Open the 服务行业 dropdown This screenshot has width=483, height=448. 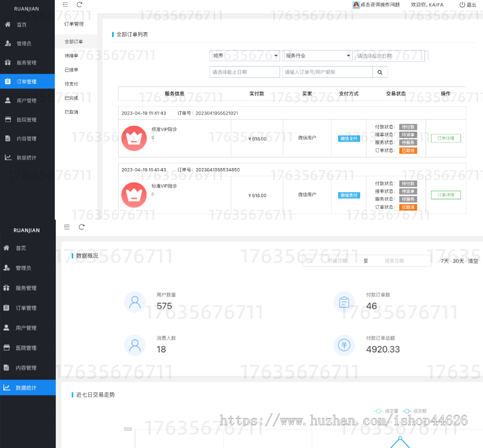(317, 56)
